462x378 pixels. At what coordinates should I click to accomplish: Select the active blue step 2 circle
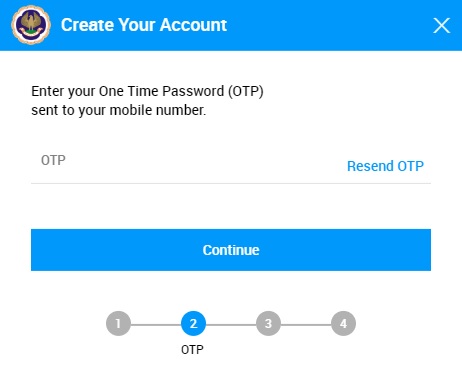193,323
